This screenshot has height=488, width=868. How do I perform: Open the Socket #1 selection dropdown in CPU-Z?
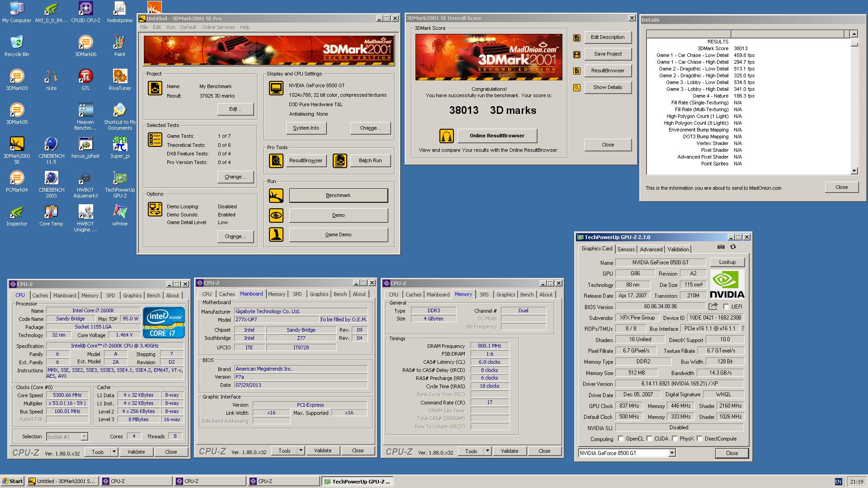tap(84, 436)
